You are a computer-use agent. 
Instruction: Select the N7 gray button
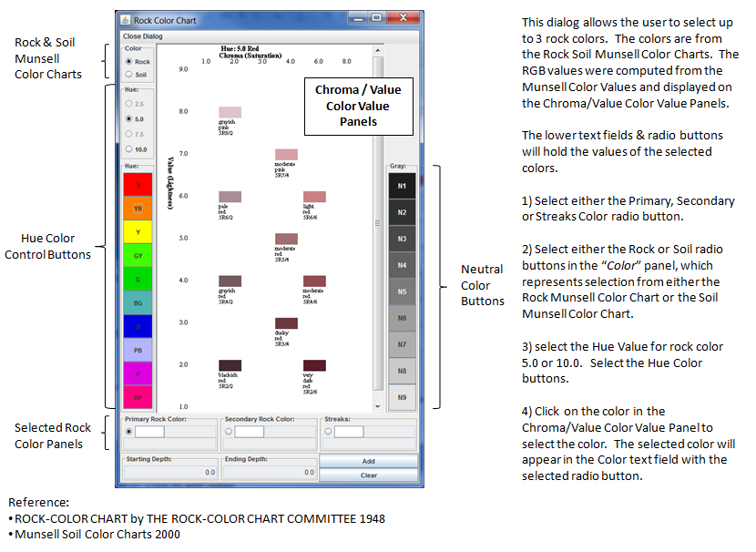[402, 344]
